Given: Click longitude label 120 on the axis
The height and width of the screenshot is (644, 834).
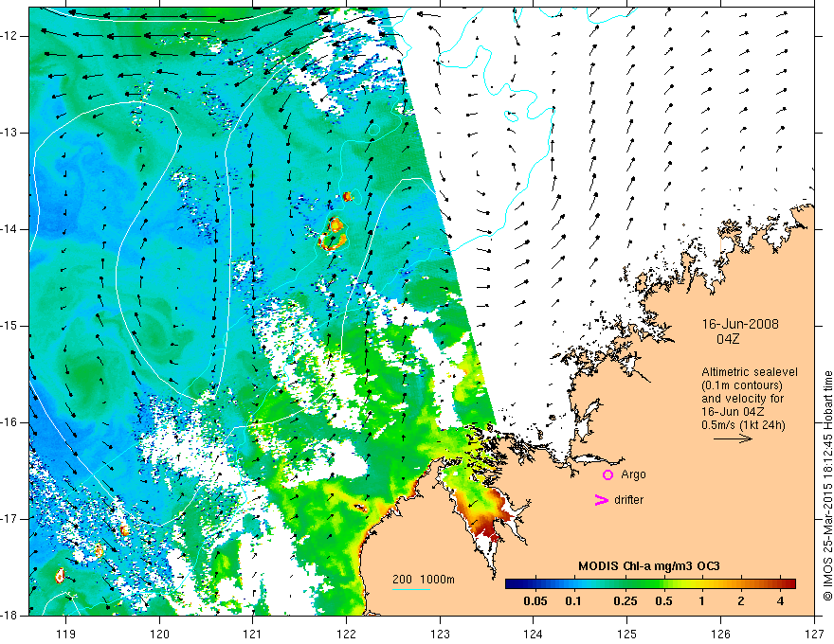Looking at the screenshot, I should 159,634.
